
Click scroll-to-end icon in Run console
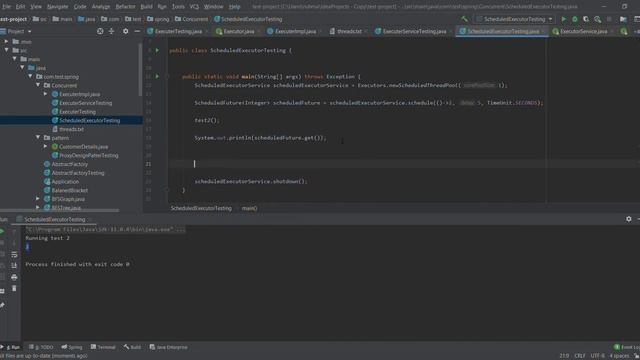coord(14,266)
